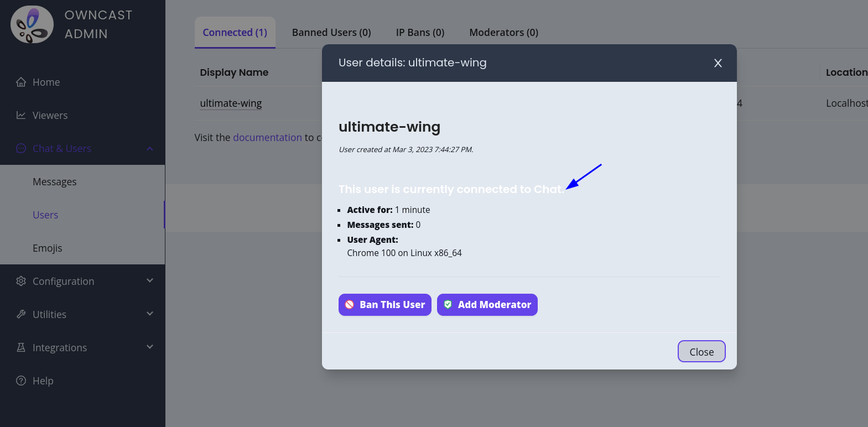Click the Active for: 1 minute entry
Screen dimensions: 868x427
[388, 210]
